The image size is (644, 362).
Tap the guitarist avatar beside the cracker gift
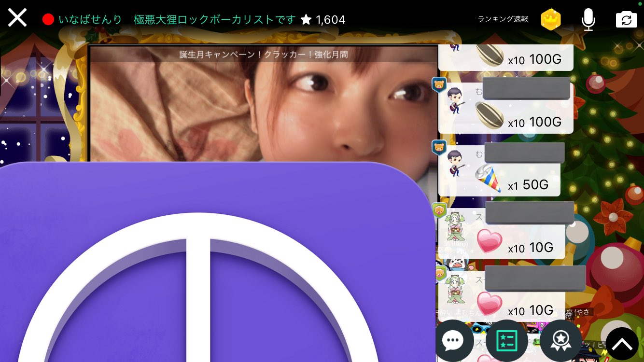click(x=456, y=163)
